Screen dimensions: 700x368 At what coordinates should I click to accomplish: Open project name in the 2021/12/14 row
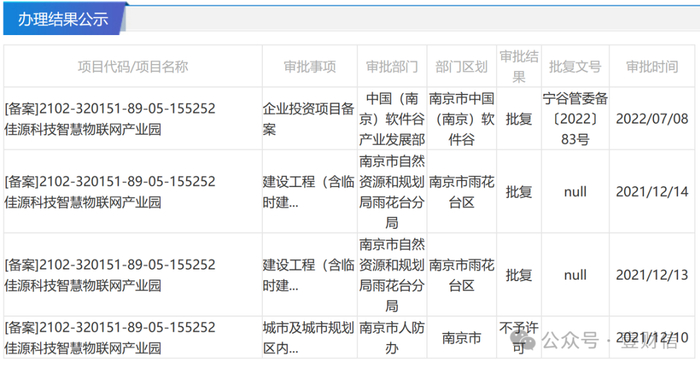(83, 202)
